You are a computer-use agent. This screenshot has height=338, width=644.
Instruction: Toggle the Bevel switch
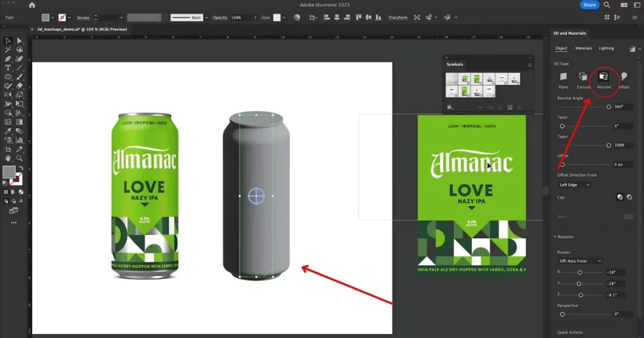[628, 217]
